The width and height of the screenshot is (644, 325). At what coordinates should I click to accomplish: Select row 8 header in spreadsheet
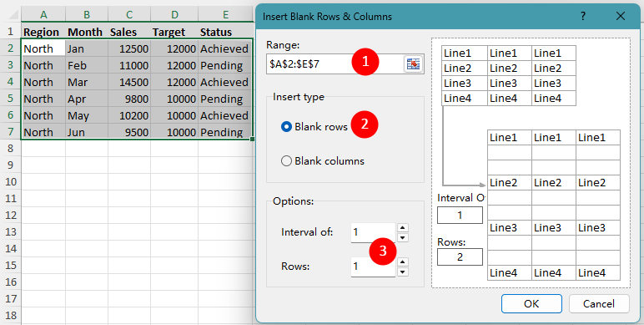(10, 149)
